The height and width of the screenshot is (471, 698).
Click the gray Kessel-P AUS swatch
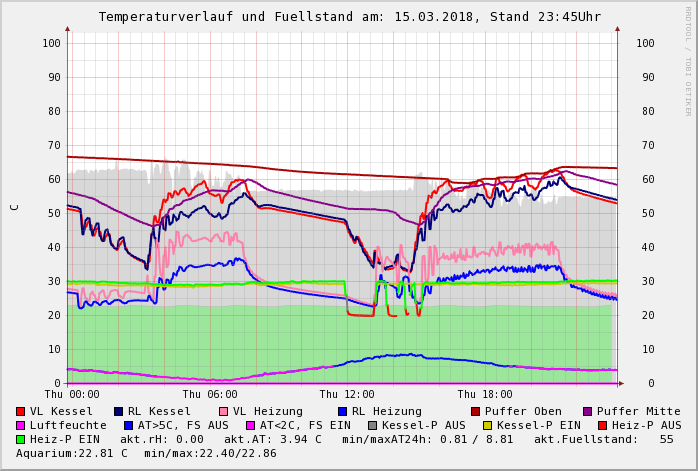coord(371,425)
